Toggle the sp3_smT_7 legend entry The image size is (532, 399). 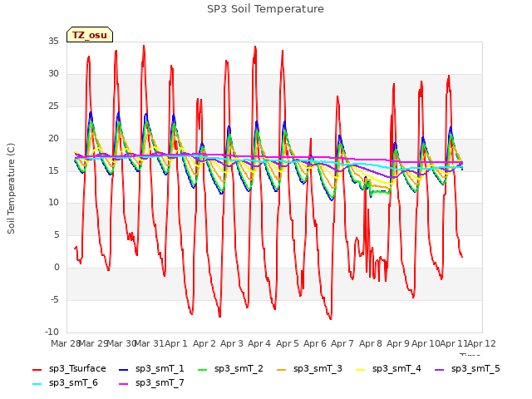151,383
